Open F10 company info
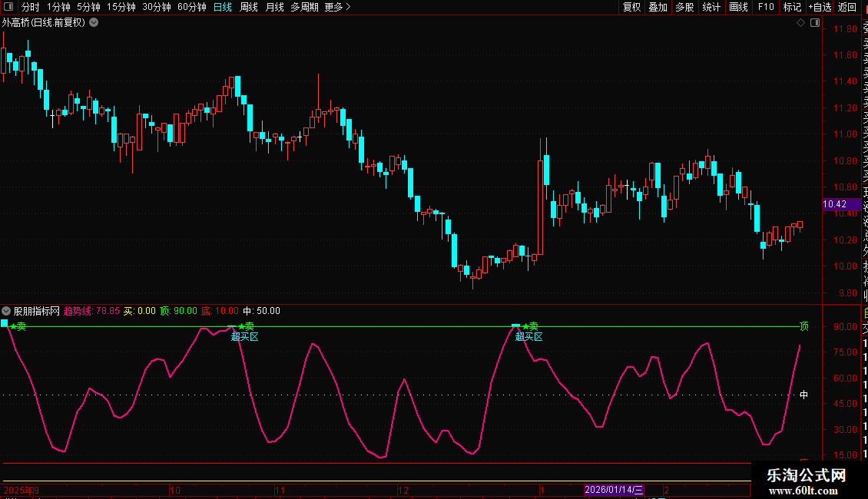The image size is (868, 499). pyautogui.click(x=766, y=7)
